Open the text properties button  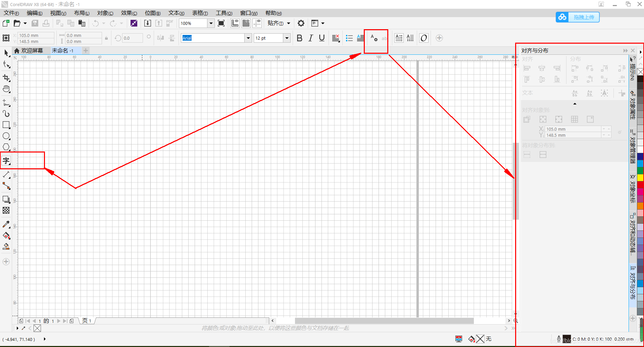pyautogui.click(x=374, y=38)
